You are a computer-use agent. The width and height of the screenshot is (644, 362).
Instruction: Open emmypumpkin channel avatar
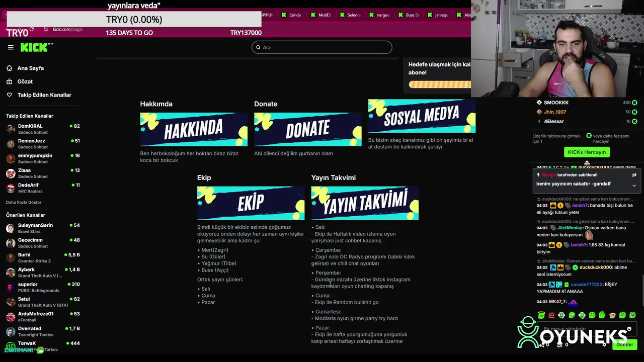tap(11, 158)
